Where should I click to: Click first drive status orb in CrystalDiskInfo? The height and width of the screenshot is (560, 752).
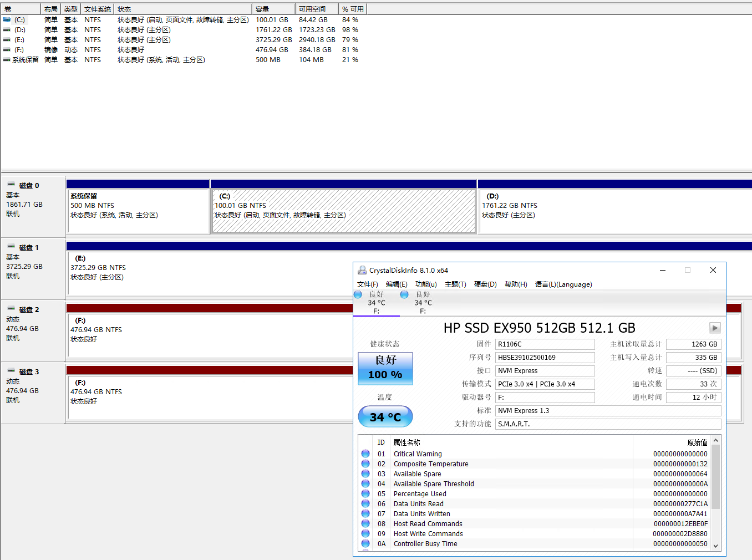(x=358, y=294)
